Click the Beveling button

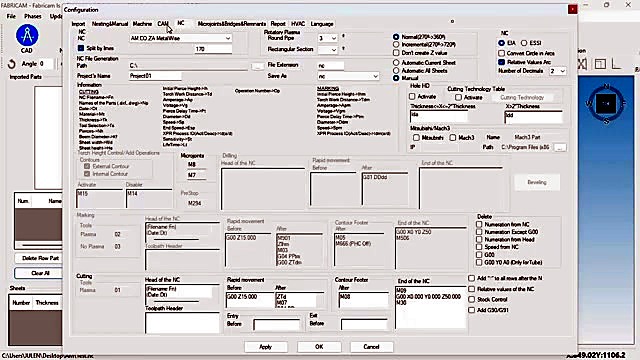coord(537,182)
